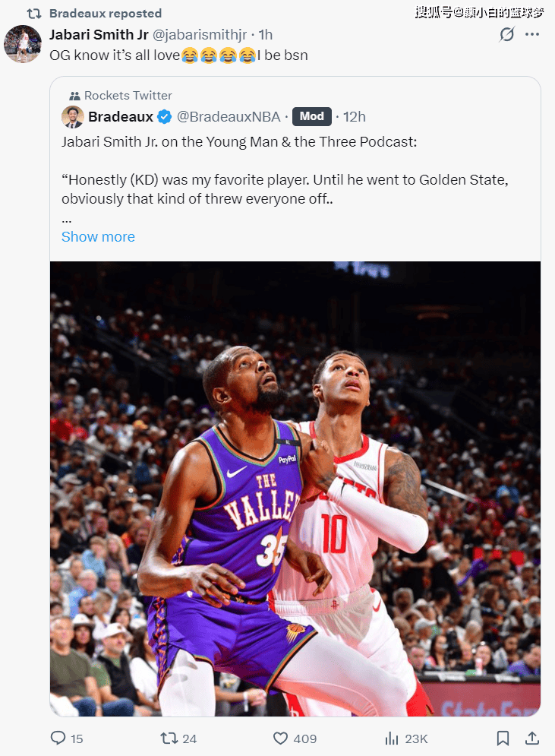Click the Bradeaux reposted header
Viewport: 555px width, 756px height.
click(106, 13)
